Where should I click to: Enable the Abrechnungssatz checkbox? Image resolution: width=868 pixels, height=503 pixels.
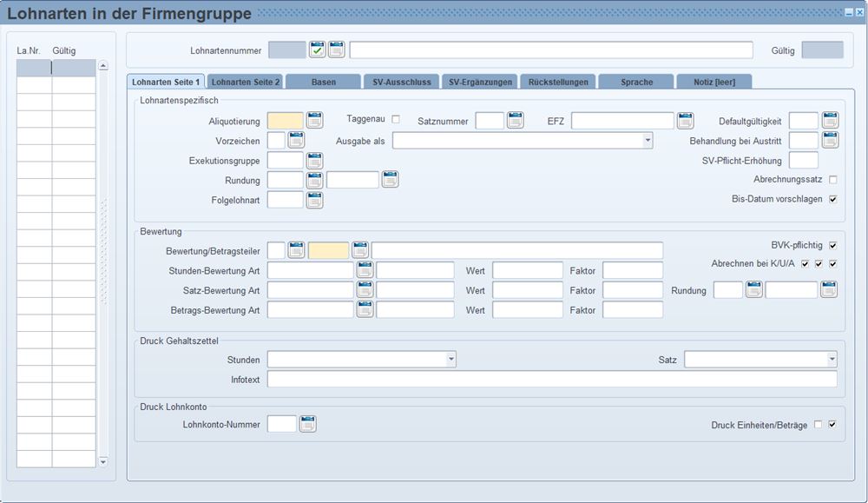(833, 180)
